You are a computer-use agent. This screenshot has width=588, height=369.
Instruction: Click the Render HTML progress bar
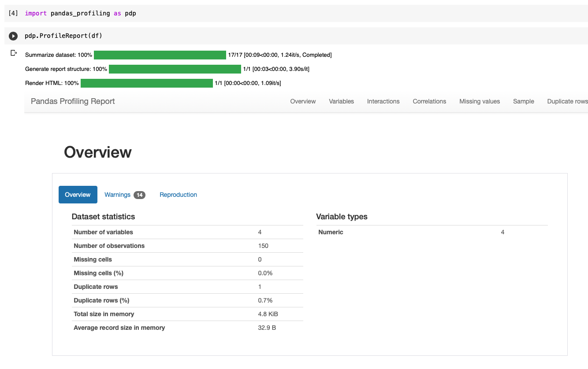pos(146,83)
